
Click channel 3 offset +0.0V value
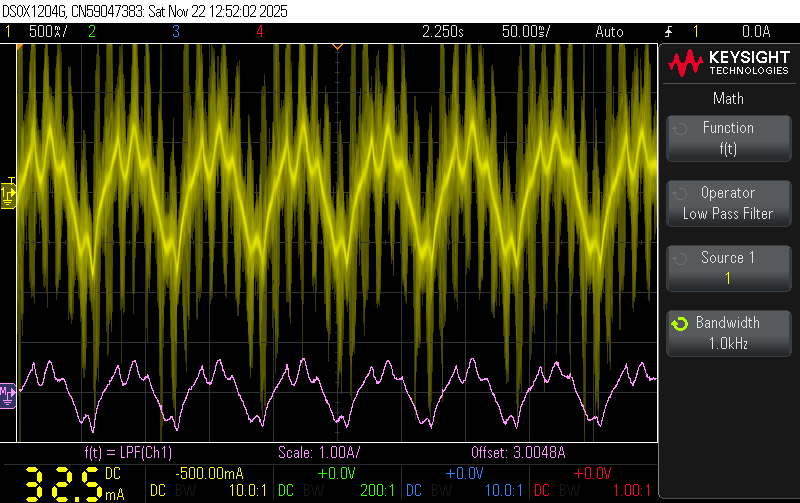[464, 473]
